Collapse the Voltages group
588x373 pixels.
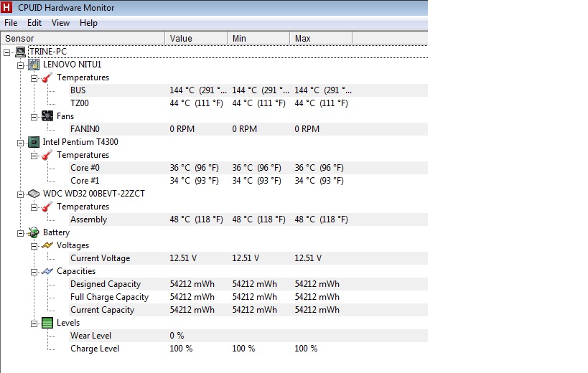pos(34,247)
